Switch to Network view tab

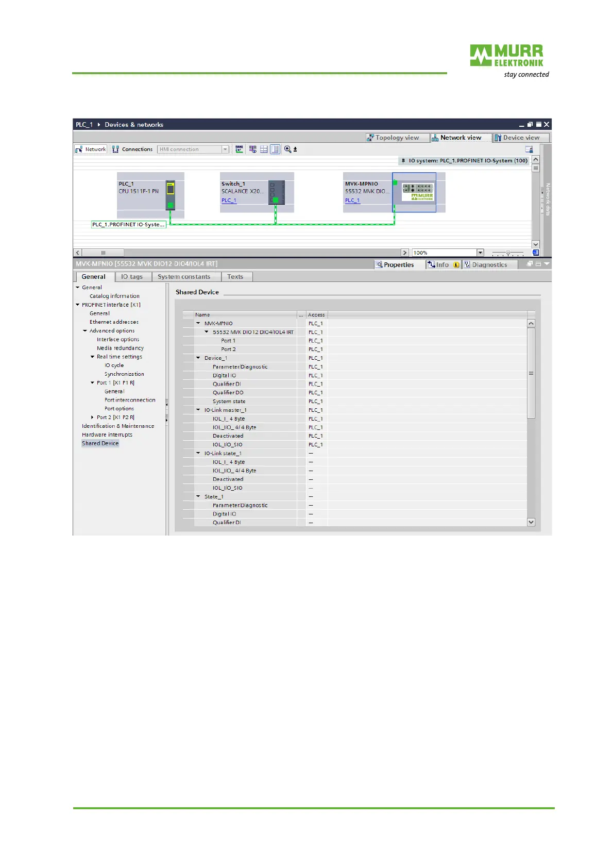[461, 138]
